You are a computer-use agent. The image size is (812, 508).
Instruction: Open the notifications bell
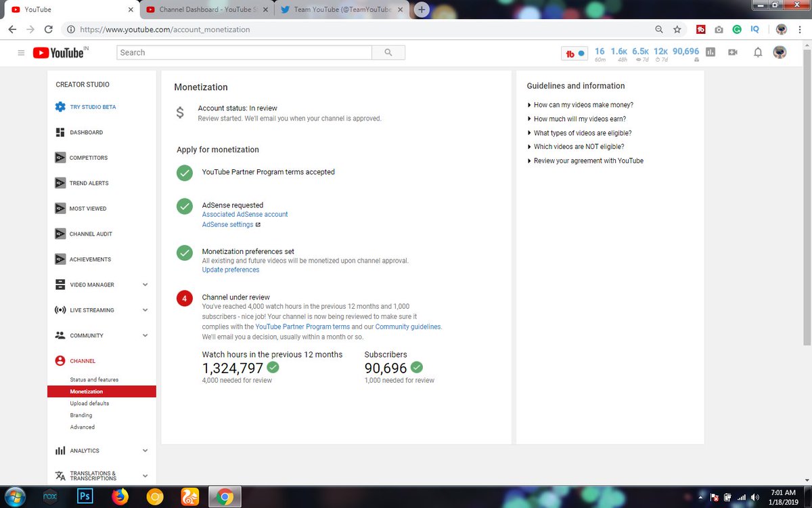coord(758,52)
